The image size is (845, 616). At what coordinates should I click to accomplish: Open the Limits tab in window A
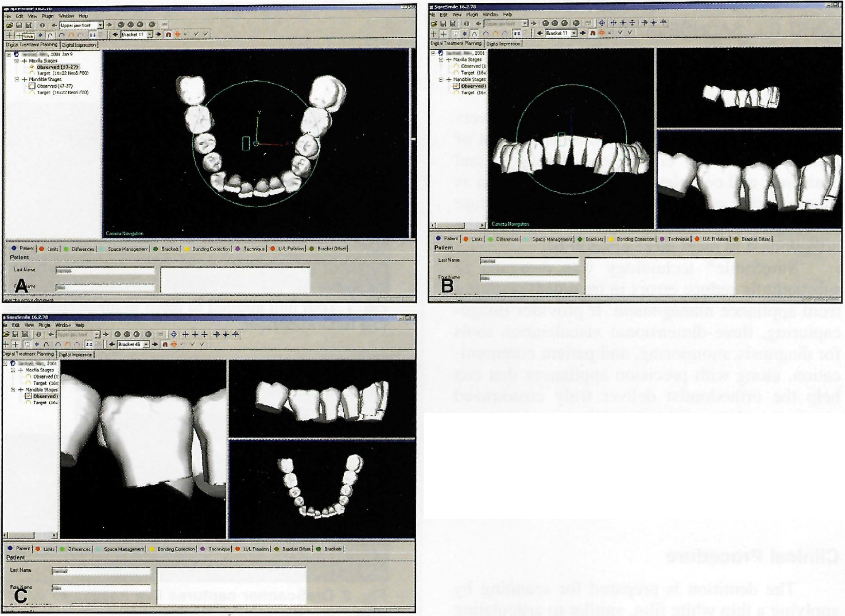[49, 249]
